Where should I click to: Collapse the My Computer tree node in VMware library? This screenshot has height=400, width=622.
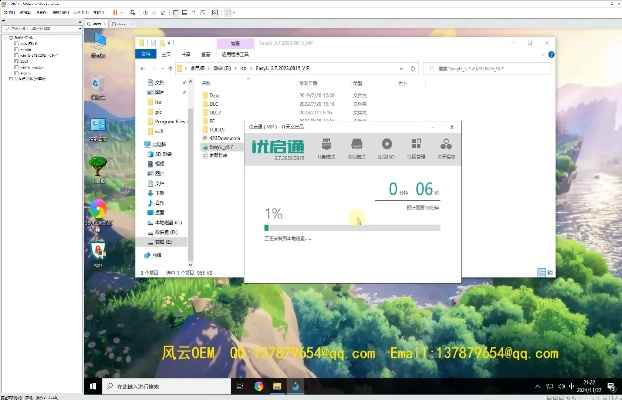[x=6, y=38]
